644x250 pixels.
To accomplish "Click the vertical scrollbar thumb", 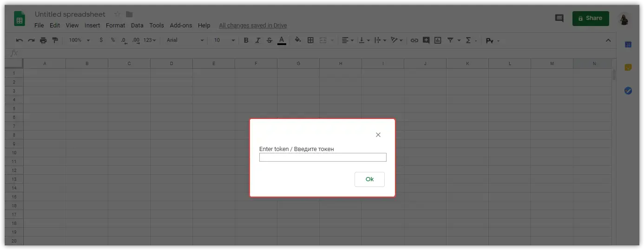I will click(614, 74).
